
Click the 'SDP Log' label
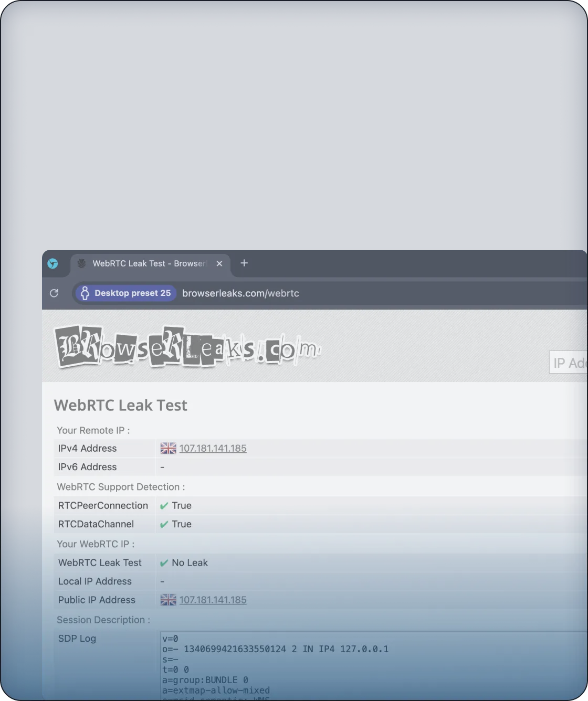pyautogui.click(x=77, y=639)
